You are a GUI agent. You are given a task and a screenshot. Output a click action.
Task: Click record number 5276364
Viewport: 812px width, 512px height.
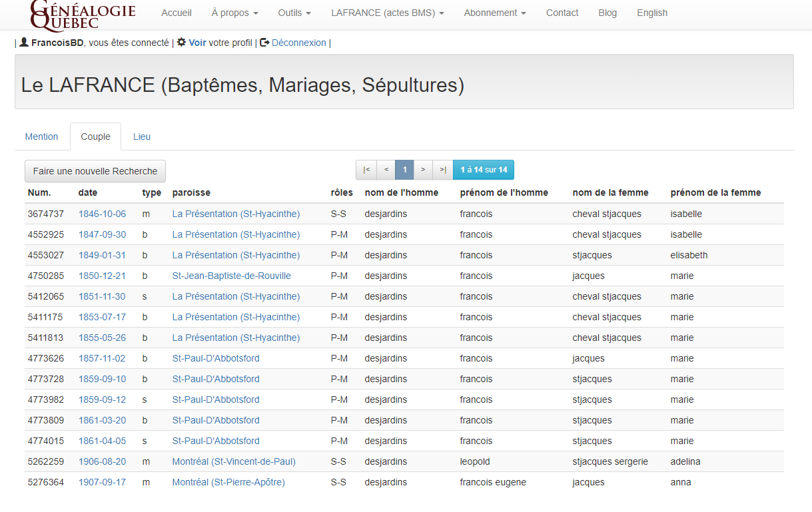tap(46, 482)
